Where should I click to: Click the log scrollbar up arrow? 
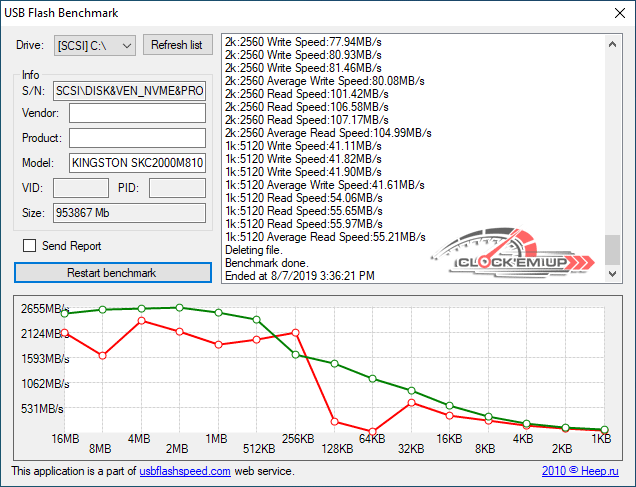point(612,41)
